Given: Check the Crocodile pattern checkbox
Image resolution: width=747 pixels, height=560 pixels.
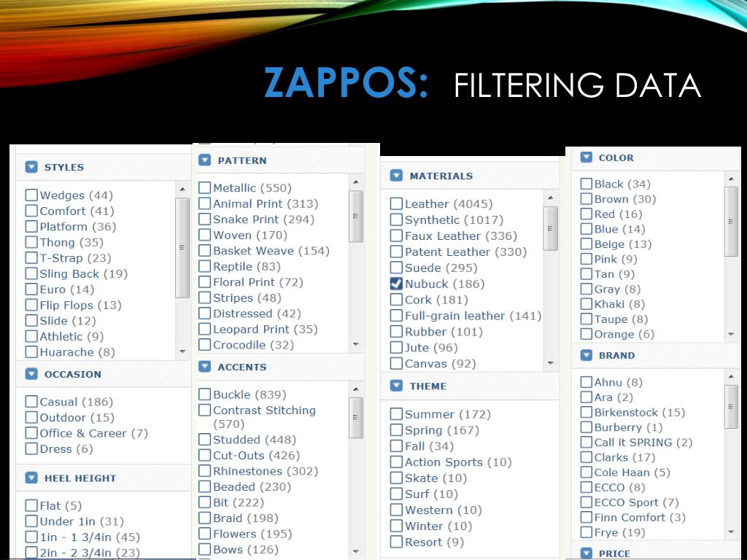Looking at the screenshot, I should point(205,344).
